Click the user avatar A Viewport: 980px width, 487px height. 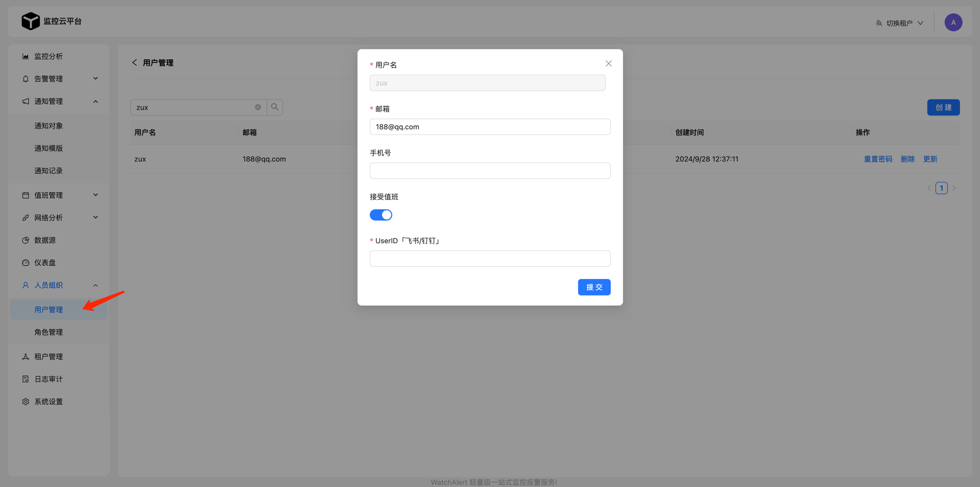(x=953, y=22)
